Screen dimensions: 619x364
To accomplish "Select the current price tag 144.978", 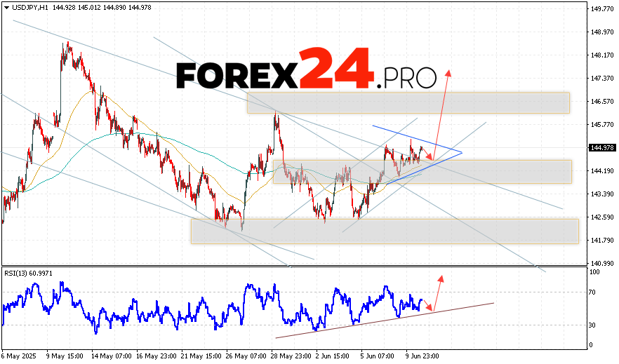I will coord(601,147).
